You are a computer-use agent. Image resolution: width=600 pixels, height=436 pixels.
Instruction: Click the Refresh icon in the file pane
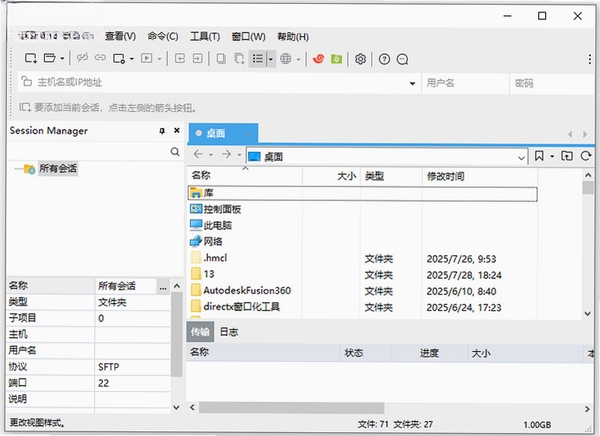[585, 156]
